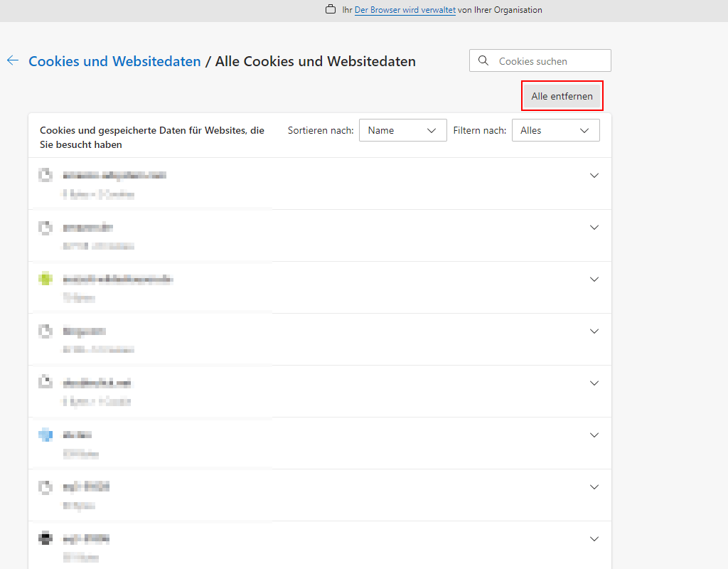Screen dimensions: 728x569
Task: Click the blue favicon of the sixth site
Action: [45, 435]
